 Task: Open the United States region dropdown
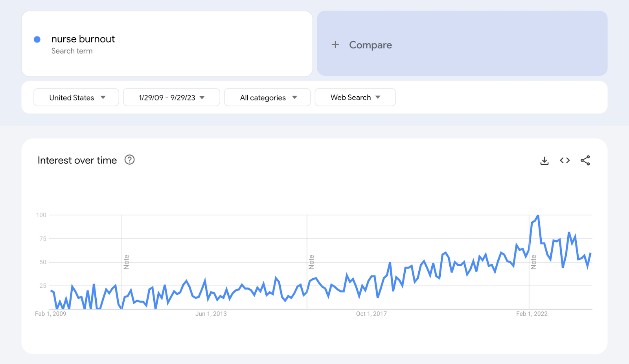click(76, 97)
